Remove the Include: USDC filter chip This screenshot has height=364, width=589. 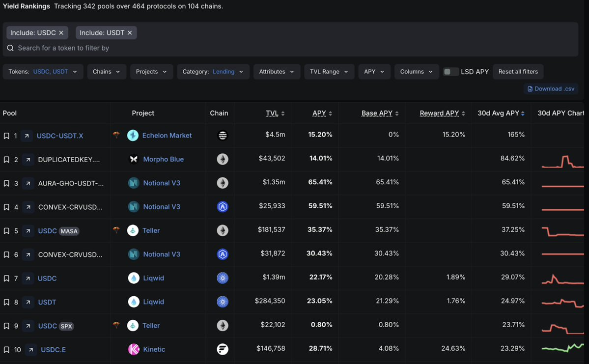(61, 33)
